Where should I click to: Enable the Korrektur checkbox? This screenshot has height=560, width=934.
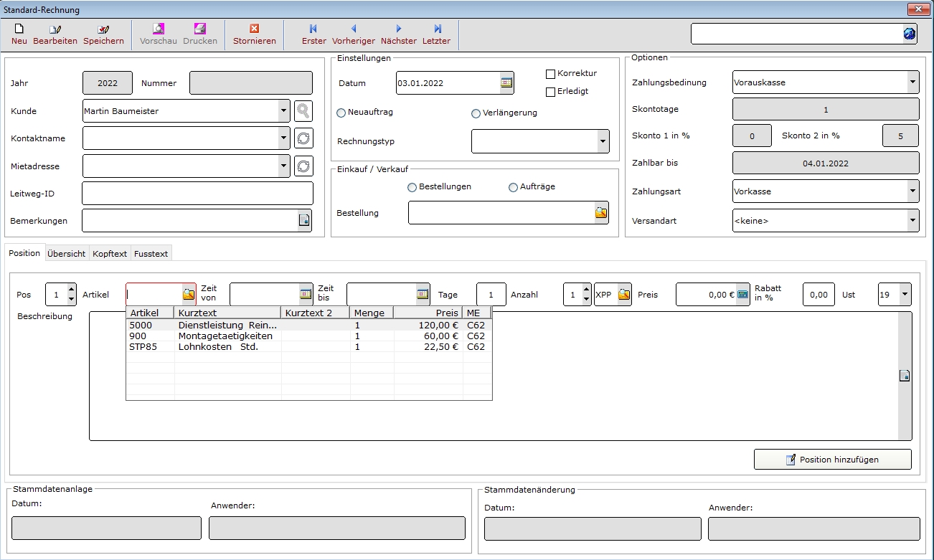551,74
